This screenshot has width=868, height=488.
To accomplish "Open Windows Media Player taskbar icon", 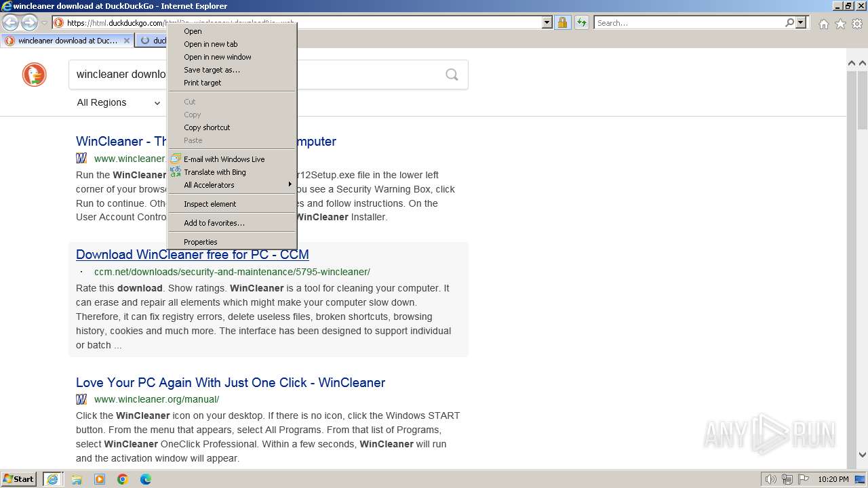I will [x=100, y=479].
